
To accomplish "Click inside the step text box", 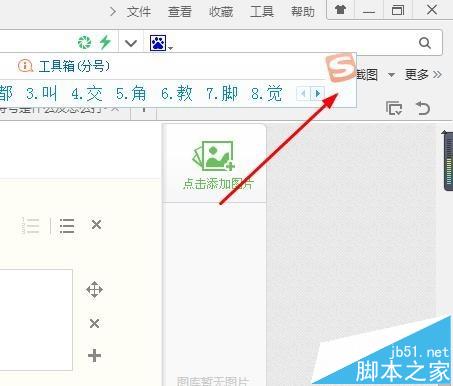I will pos(36,320).
